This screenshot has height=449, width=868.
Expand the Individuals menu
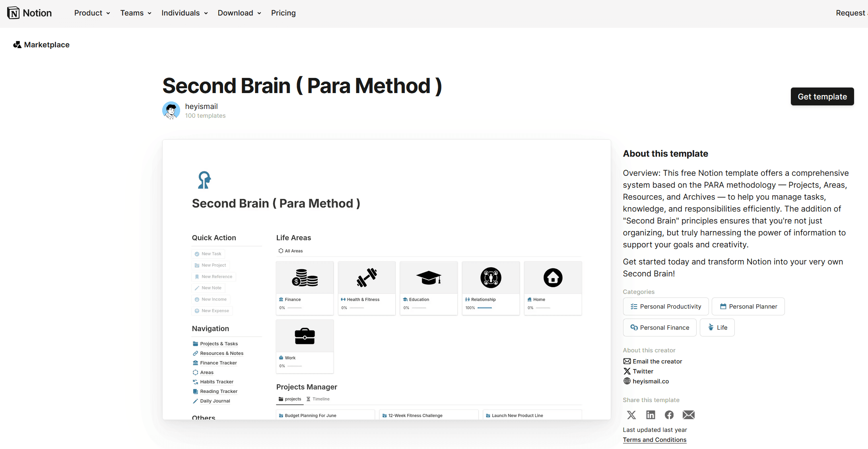pos(184,13)
